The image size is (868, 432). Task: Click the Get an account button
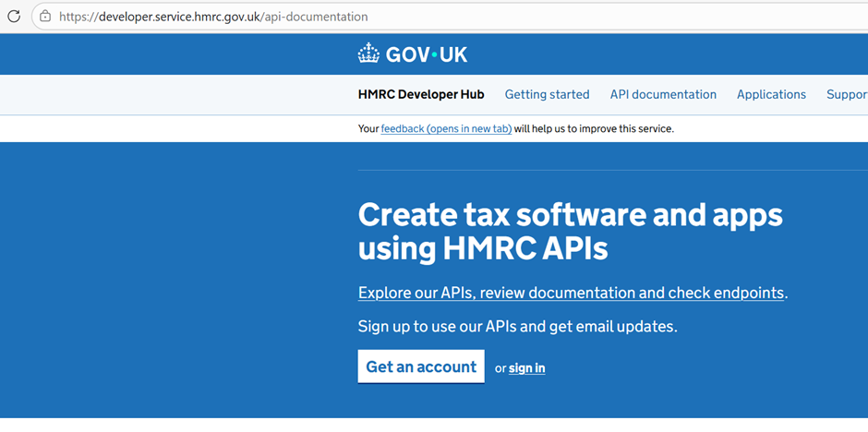point(421,366)
